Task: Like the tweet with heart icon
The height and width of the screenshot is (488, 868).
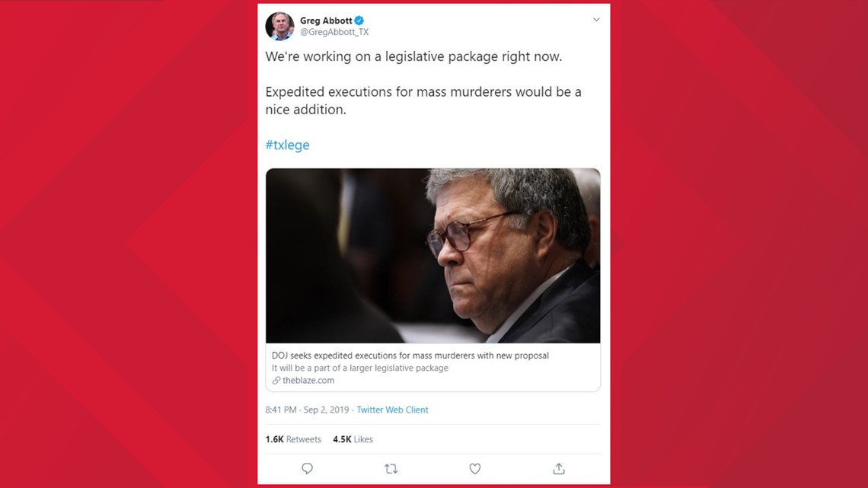Action: 475,469
